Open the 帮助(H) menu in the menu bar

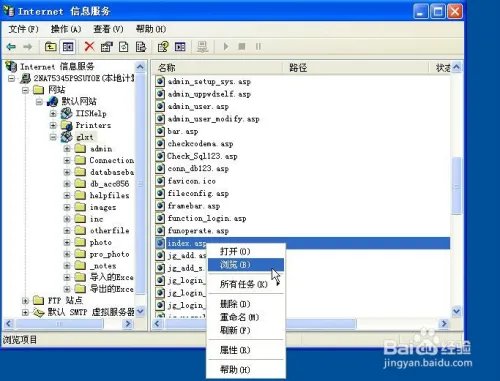[x=151, y=29]
